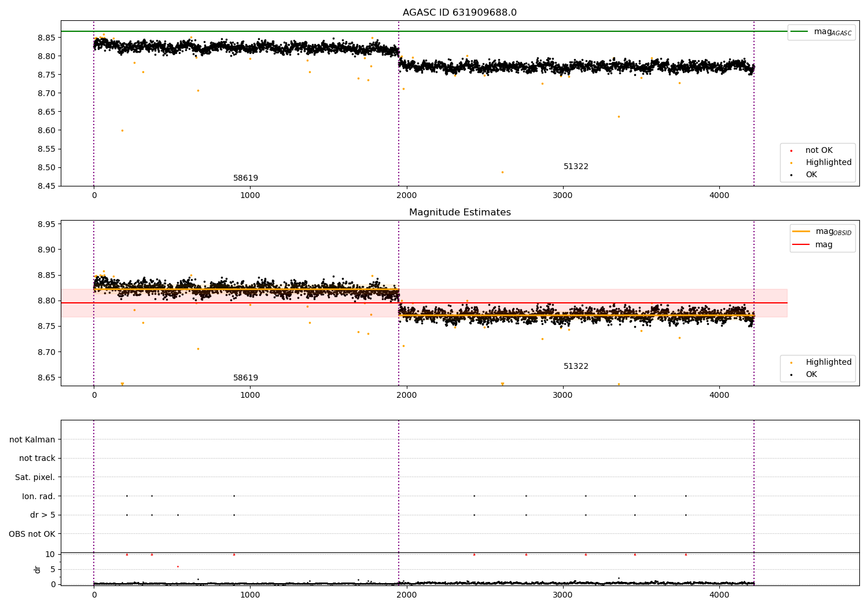Select the "not track" row label
Screen dimensions: 868x608
(x=37, y=459)
